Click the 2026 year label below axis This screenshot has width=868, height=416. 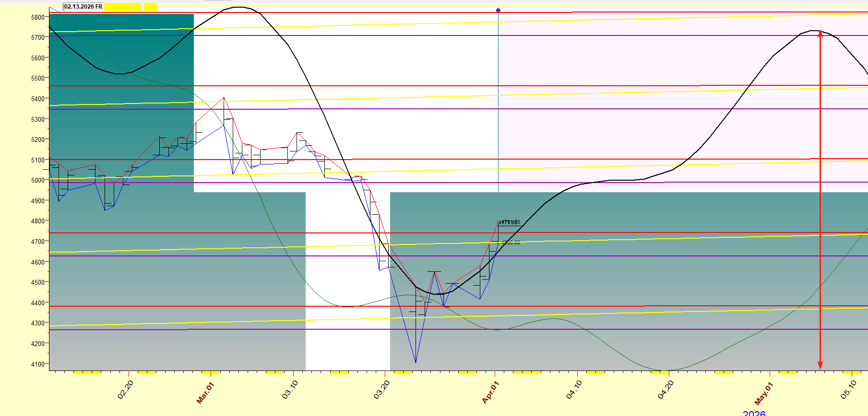[754, 413]
